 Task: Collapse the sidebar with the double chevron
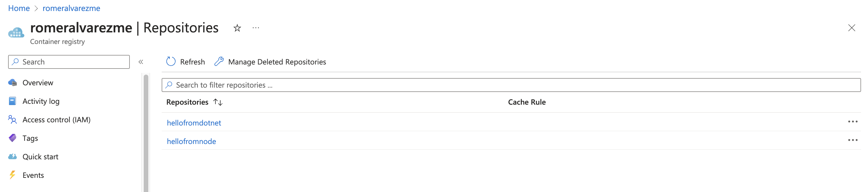(141, 62)
